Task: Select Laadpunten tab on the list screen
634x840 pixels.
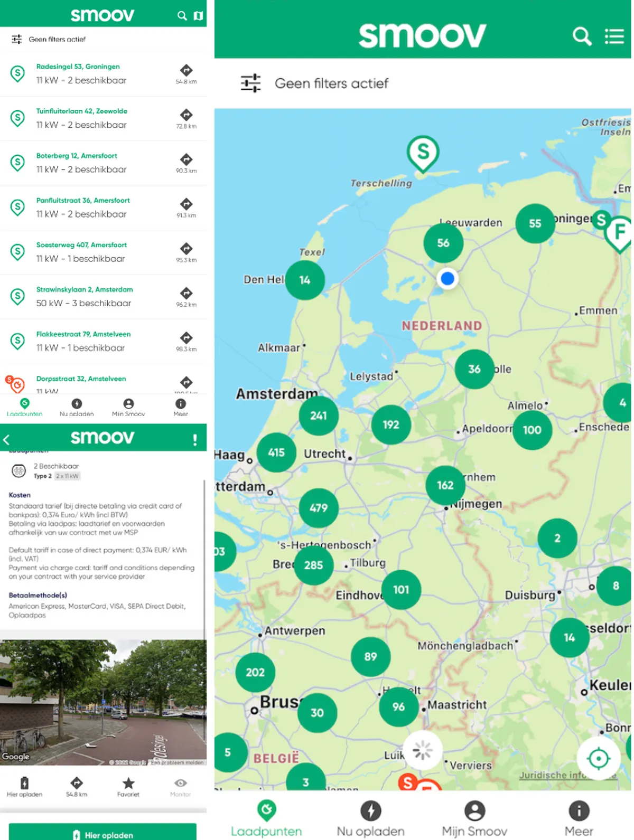Action: pos(24,408)
